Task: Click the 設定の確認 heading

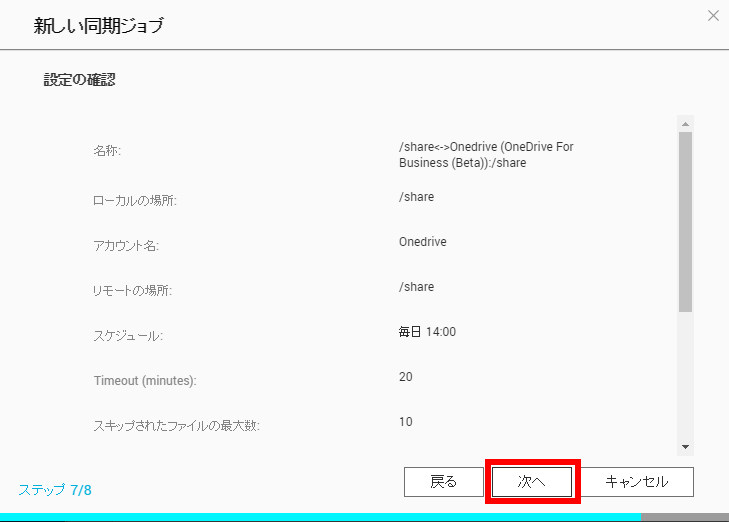Action: click(x=80, y=79)
